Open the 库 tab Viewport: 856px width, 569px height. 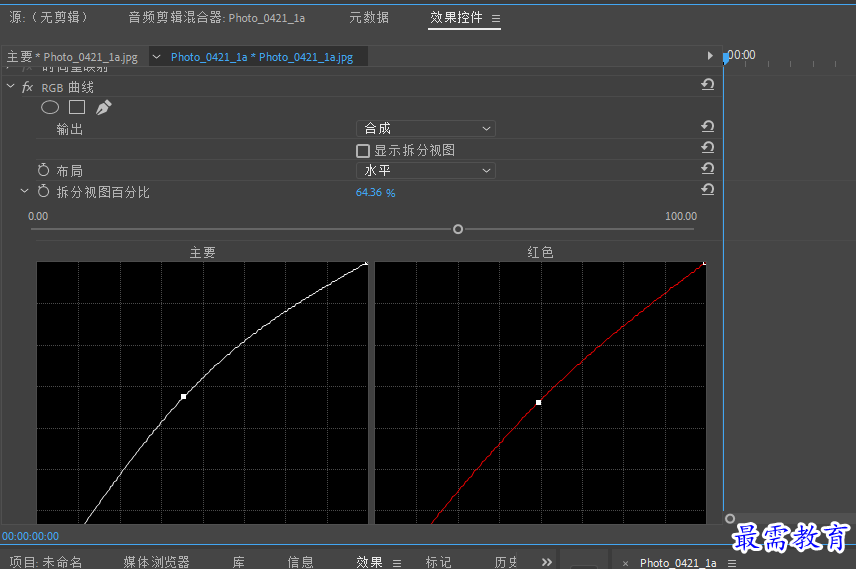click(239, 562)
